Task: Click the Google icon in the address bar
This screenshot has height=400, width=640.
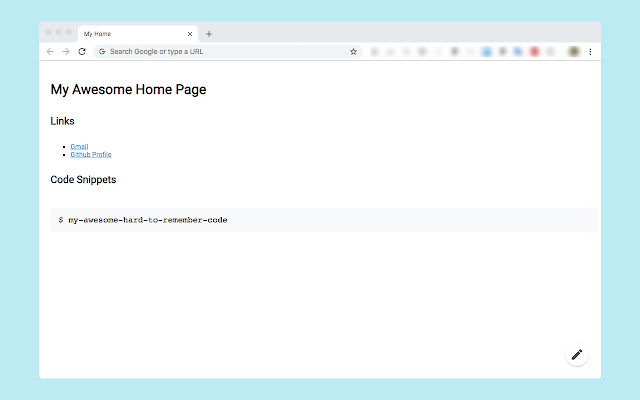Action: click(x=102, y=51)
